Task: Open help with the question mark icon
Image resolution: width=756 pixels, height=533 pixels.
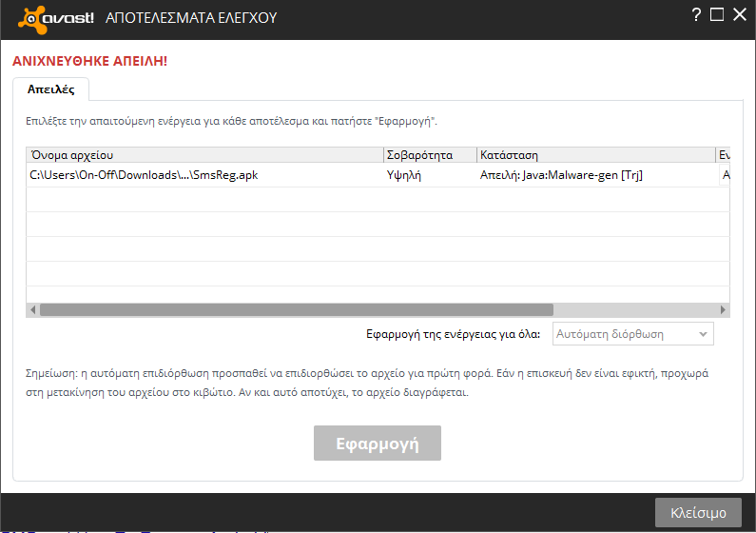Action: tap(696, 14)
